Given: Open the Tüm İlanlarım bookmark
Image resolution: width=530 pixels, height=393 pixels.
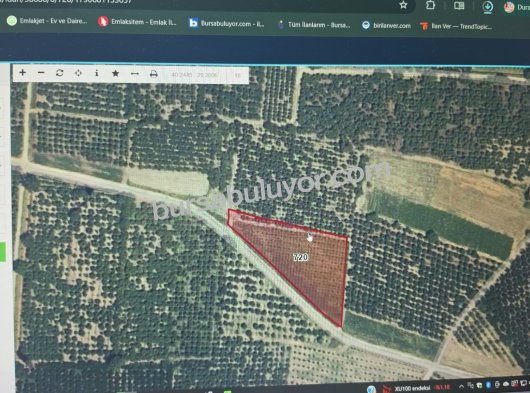Looking at the screenshot, I should pos(314,25).
